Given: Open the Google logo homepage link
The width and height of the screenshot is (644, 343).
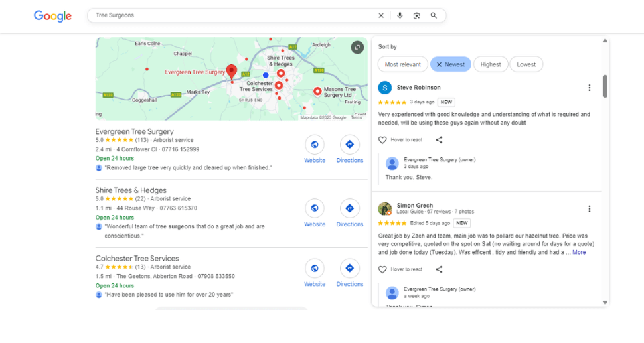Looking at the screenshot, I should click(52, 16).
